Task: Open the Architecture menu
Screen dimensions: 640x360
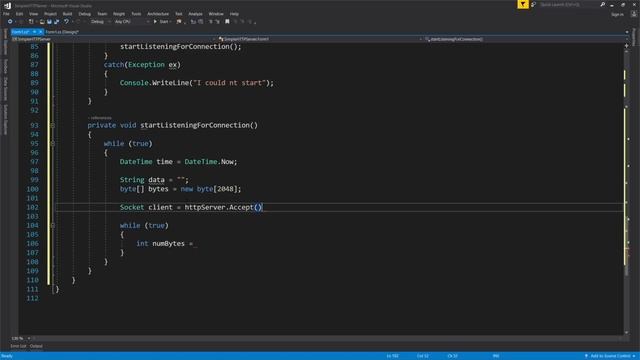Action: point(158,14)
